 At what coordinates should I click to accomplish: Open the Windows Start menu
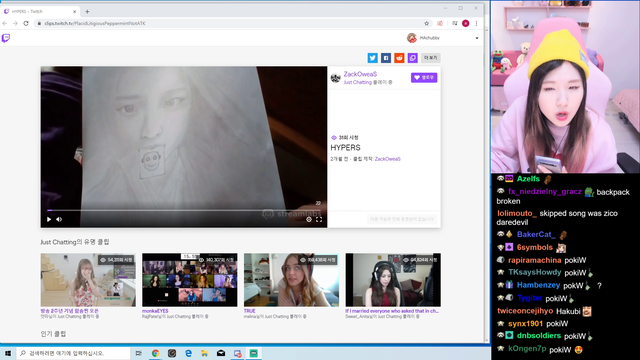(8, 353)
